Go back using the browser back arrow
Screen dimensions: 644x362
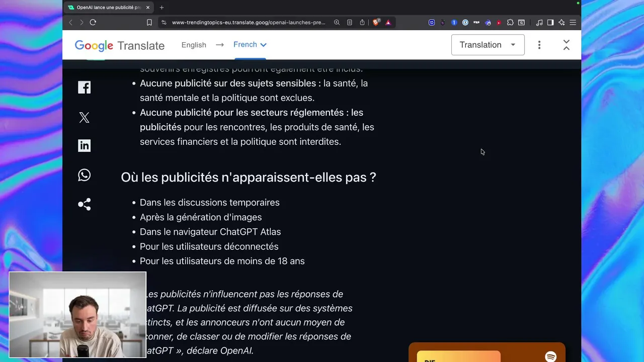[70, 22]
